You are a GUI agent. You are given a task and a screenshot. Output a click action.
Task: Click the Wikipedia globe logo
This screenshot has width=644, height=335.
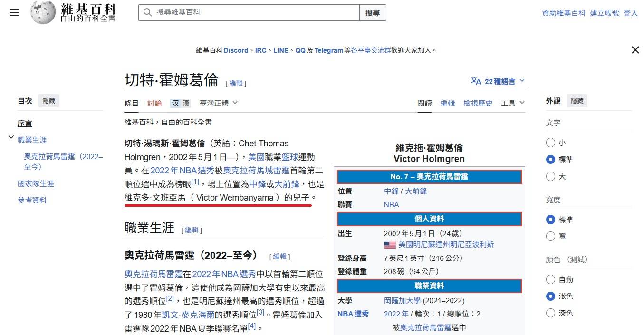click(43, 12)
